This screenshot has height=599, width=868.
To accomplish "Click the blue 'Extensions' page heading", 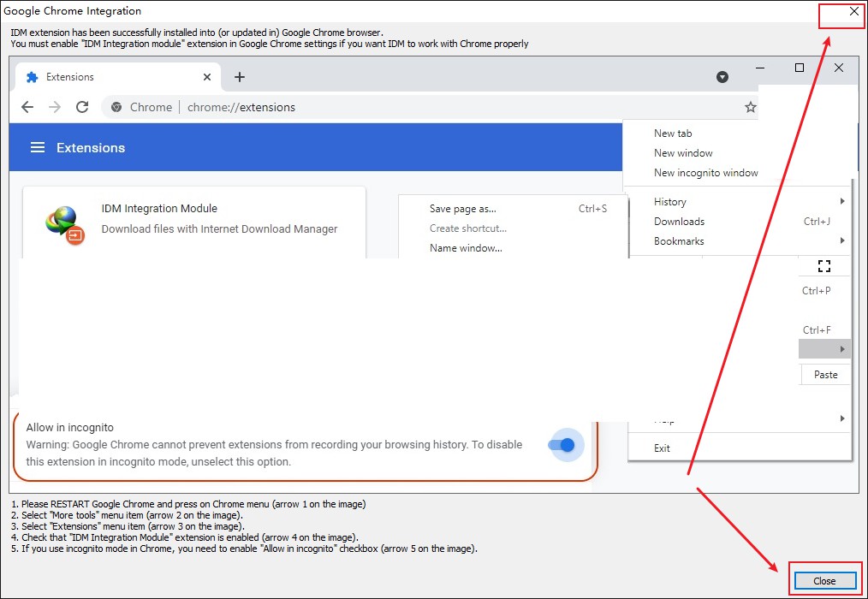I will pyautogui.click(x=91, y=148).
